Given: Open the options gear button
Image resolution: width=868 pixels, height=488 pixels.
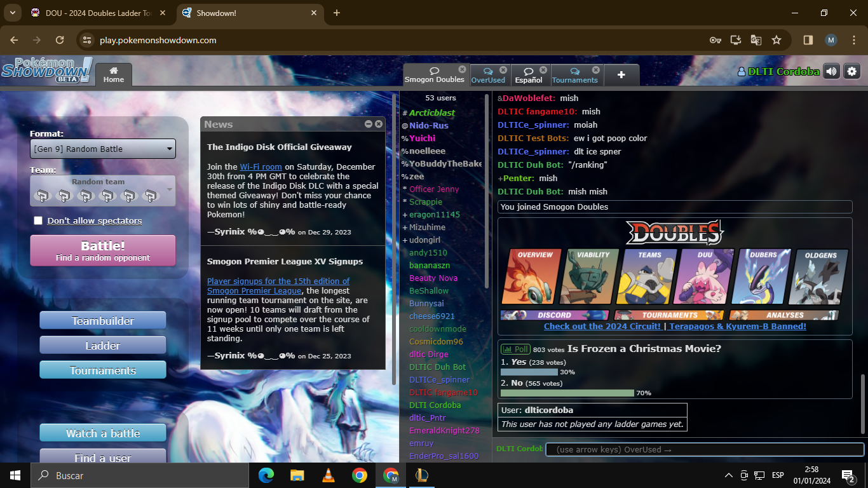Looking at the screenshot, I should pos(851,71).
